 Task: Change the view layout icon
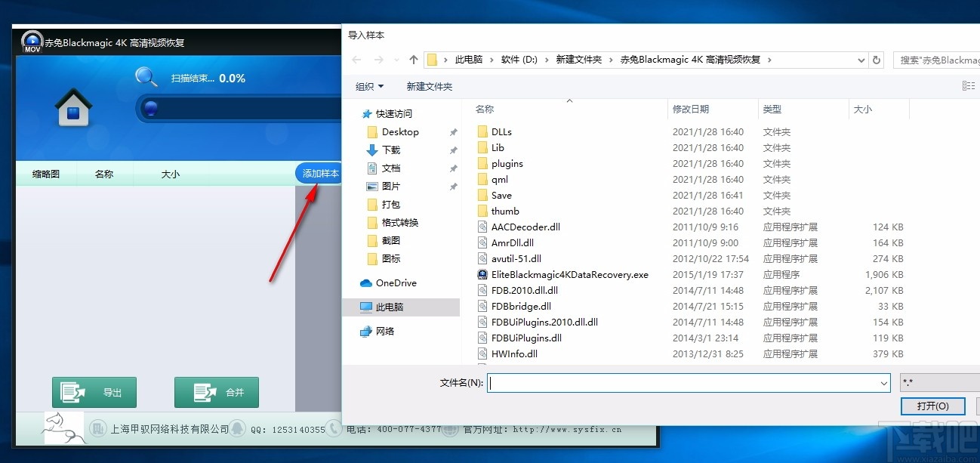point(969,86)
